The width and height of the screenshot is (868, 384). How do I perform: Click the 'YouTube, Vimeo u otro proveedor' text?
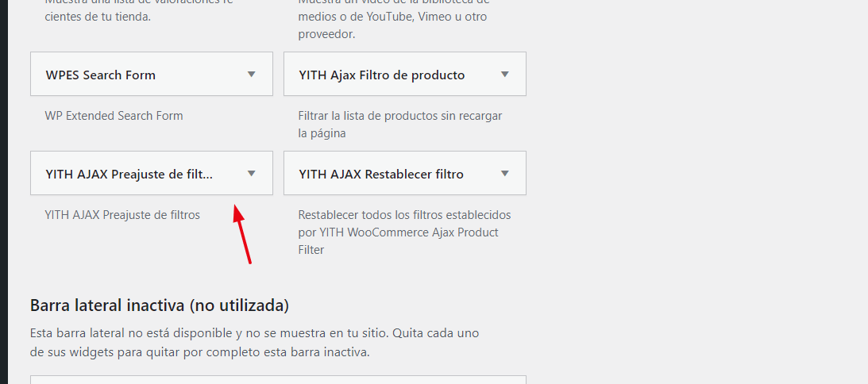[x=392, y=25]
